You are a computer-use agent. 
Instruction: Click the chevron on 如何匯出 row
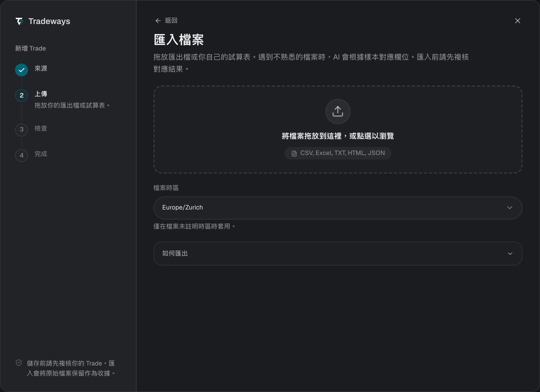tap(510, 254)
